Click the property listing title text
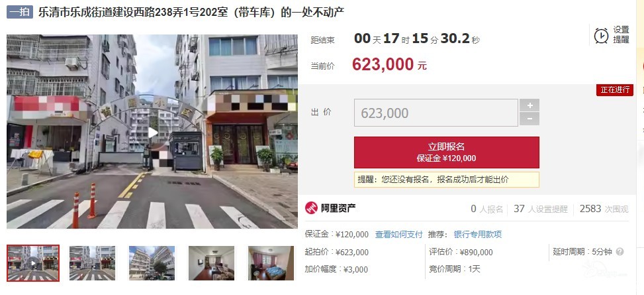 [191, 13]
